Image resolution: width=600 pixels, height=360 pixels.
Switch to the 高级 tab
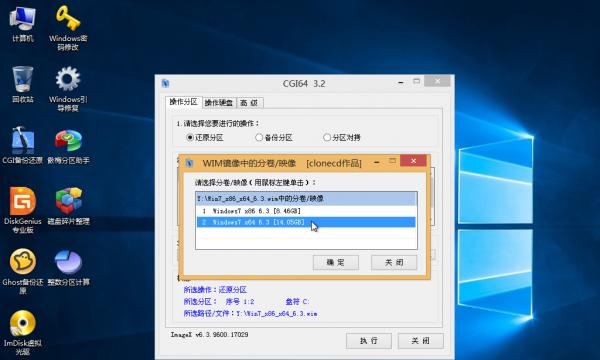[x=249, y=103]
